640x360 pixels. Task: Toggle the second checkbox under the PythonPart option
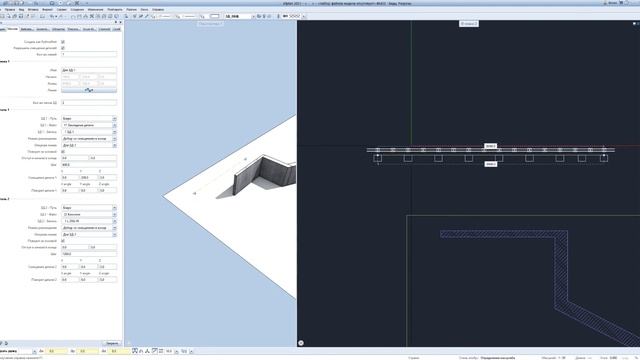[x=63, y=48]
